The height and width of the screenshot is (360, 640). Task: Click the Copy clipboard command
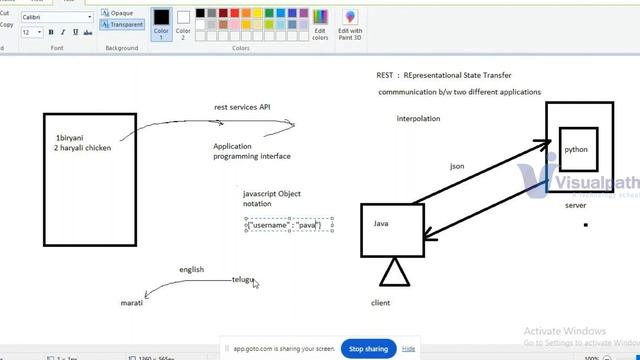pyautogui.click(x=7, y=24)
